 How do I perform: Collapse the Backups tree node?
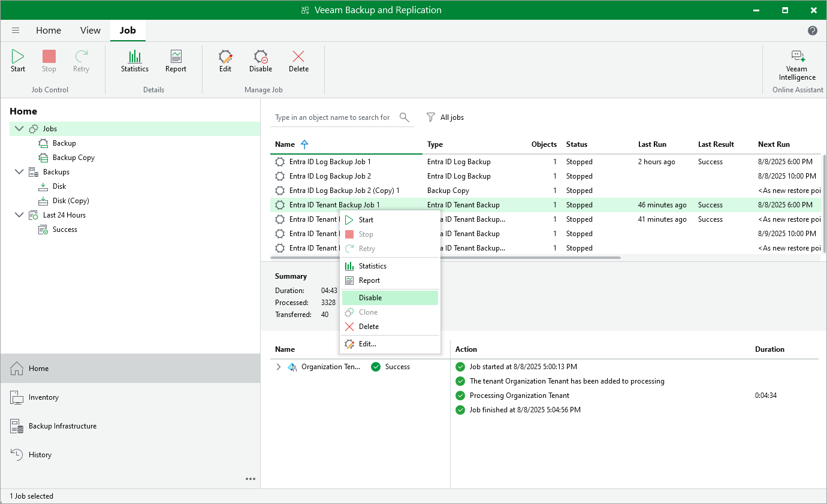click(x=19, y=172)
